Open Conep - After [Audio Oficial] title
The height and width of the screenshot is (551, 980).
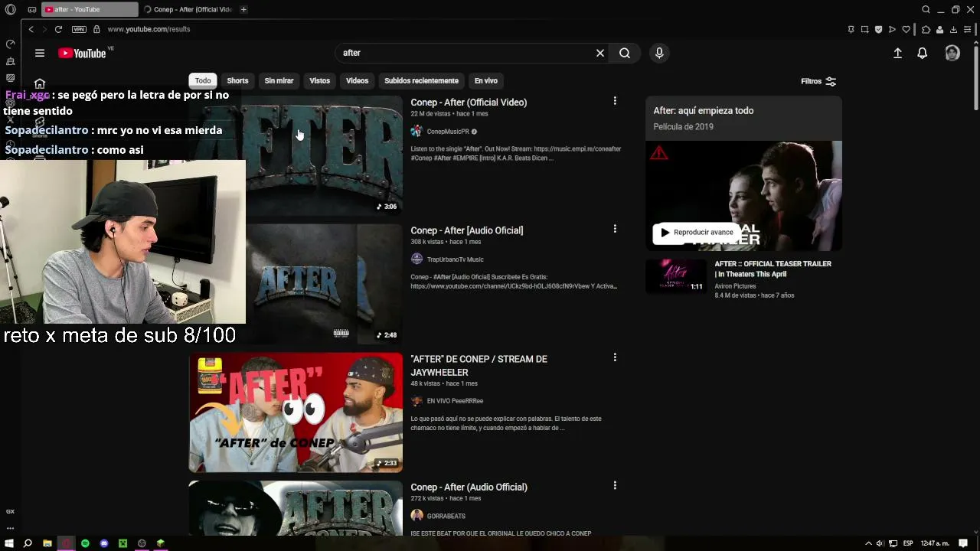click(x=467, y=230)
